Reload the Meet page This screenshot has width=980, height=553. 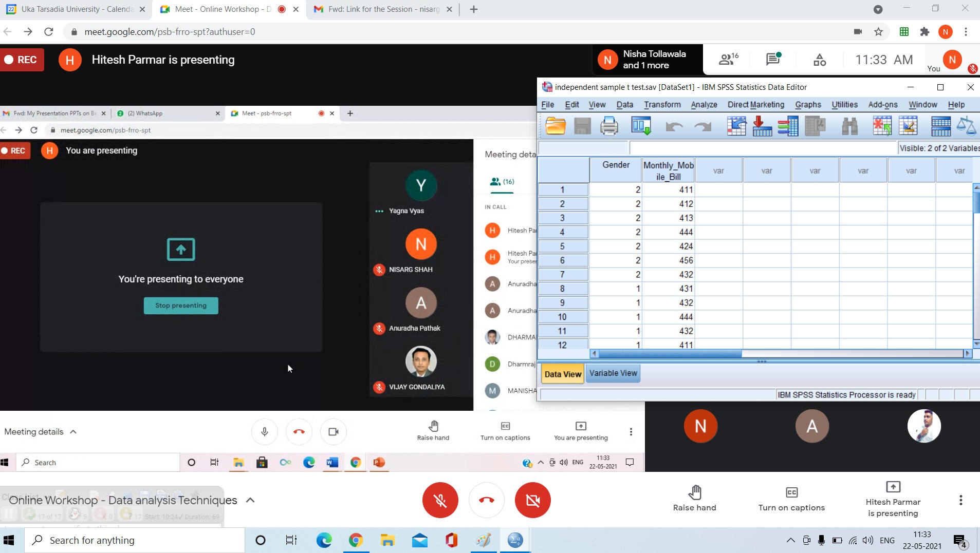click(49, 32)
